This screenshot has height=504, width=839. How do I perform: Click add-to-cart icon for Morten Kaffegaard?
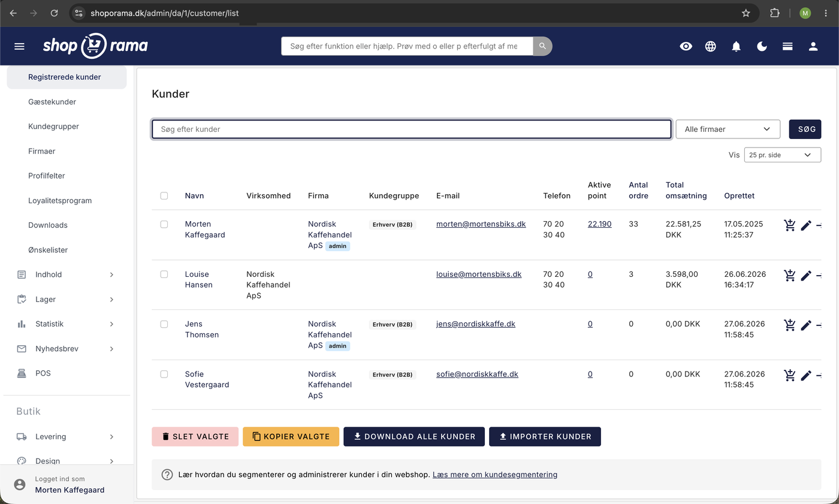[x=790, y=225]
